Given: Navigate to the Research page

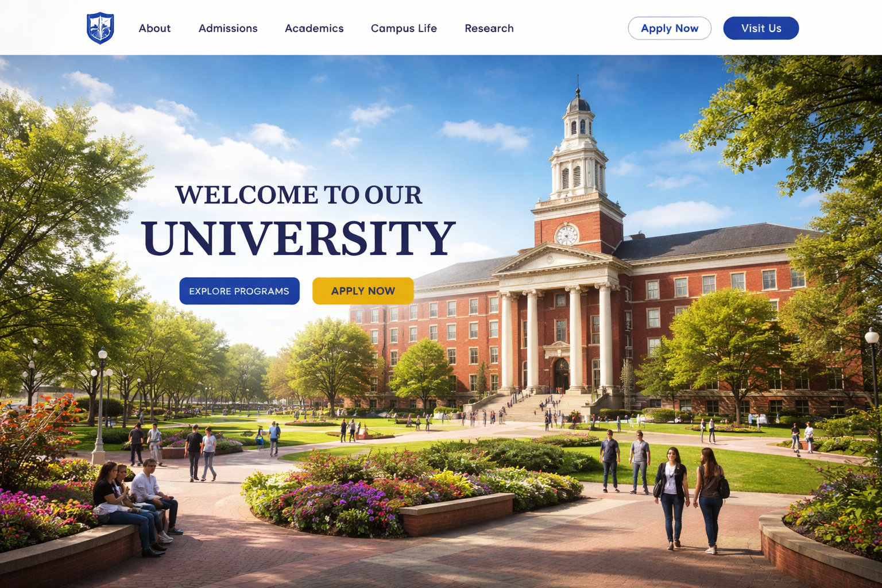Looking at the screenshot, I should click(489, 28).
